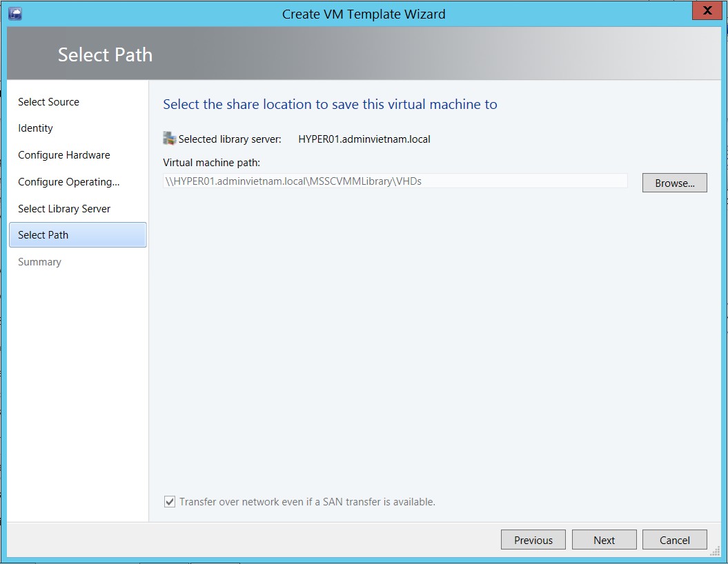Cancel the wizard

pos(675,540)
